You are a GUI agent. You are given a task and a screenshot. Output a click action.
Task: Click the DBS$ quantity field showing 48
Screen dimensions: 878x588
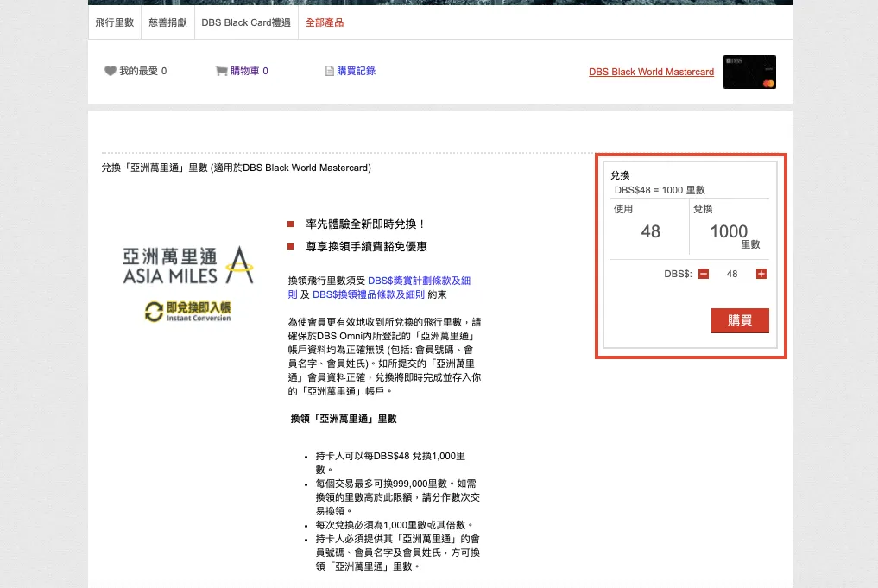point(732,274)
